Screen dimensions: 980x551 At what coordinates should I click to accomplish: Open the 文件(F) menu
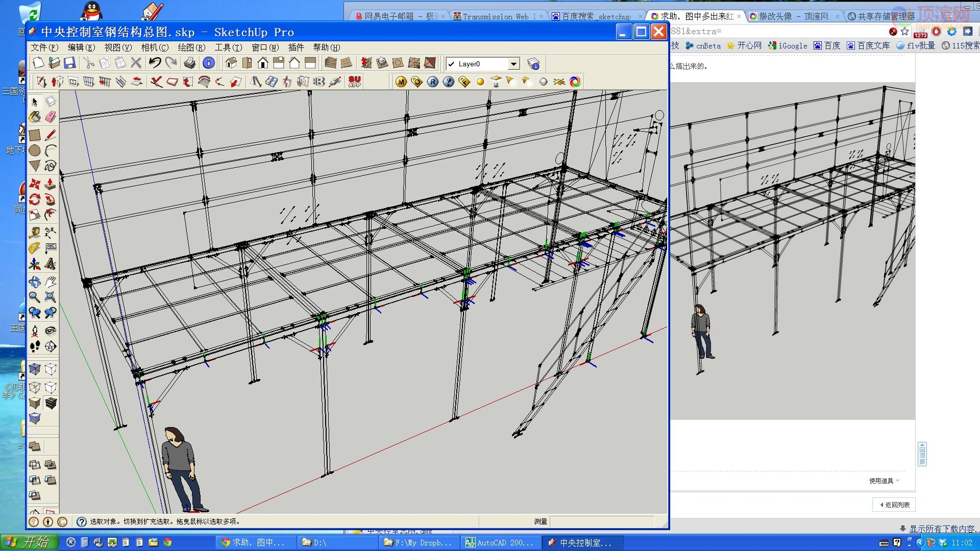[44, 47]
